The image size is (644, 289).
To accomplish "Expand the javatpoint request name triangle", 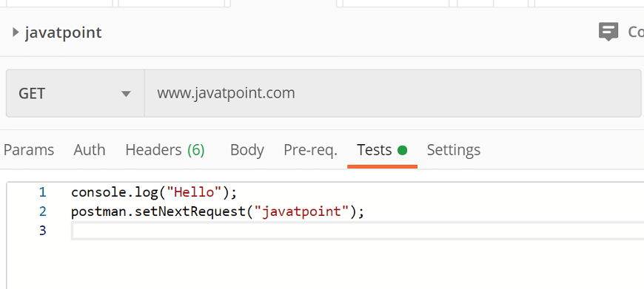I will pyautogui.click(x=16, y=32).
